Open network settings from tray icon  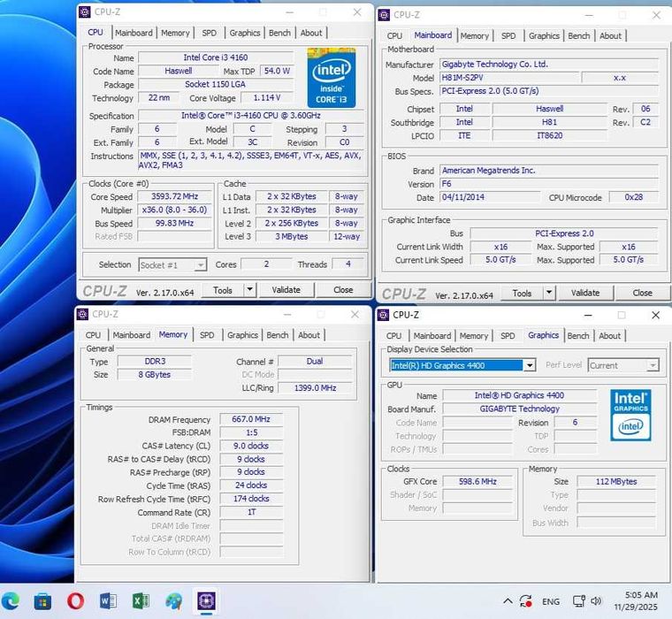[x=578, y=601]
